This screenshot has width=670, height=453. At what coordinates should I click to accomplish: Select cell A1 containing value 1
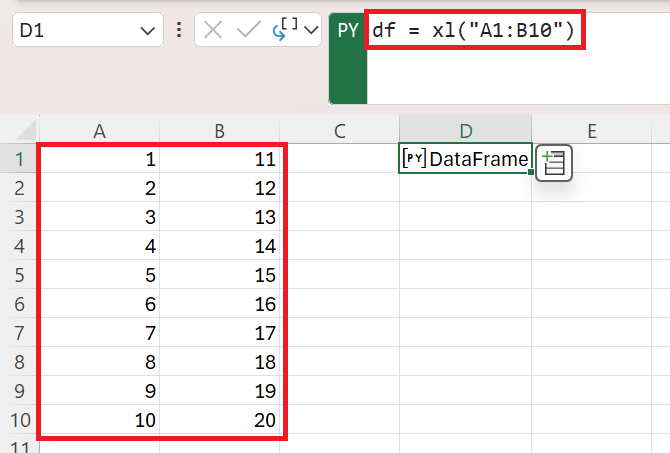pyautogui.click(x=99, y=158)
